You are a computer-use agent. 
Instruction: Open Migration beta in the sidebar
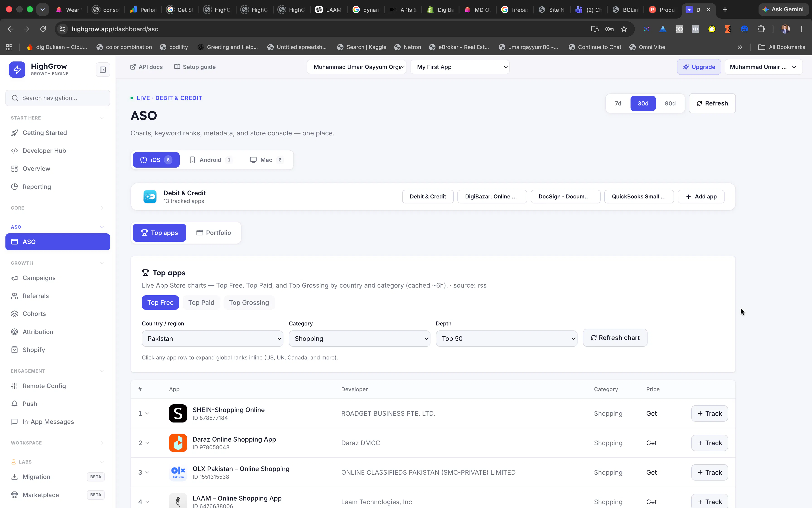[x=58, y=477]
